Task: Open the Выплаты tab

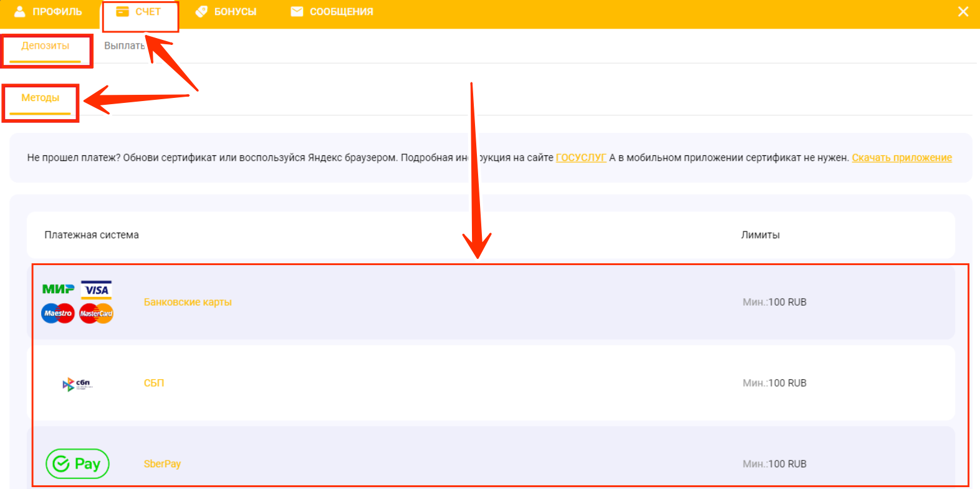Action: pyautogui.click(x=124, y=46)
